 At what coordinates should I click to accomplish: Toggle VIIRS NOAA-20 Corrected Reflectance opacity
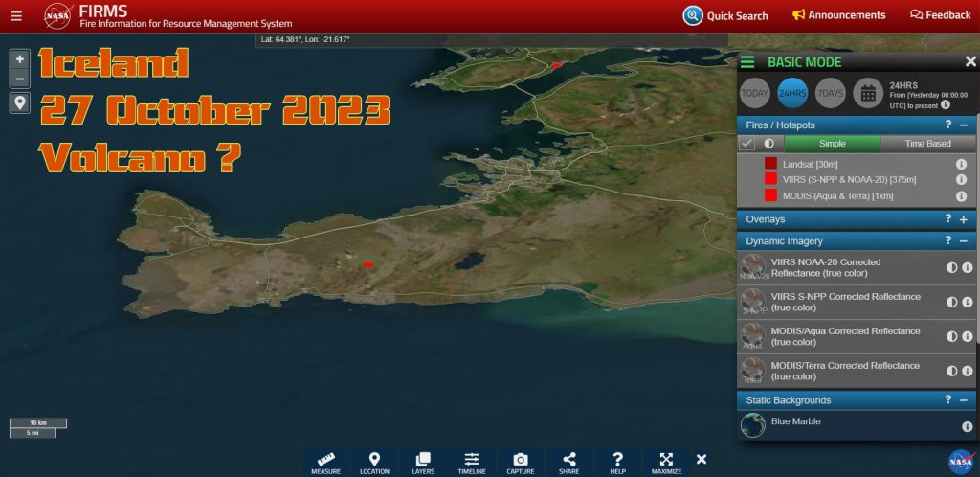tap(951, 267)
